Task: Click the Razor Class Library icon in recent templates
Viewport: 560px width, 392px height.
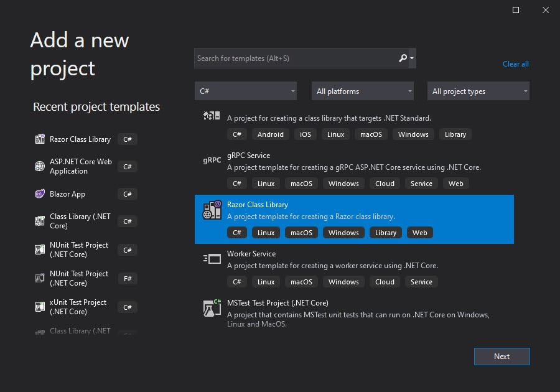Action: point(40,139)
